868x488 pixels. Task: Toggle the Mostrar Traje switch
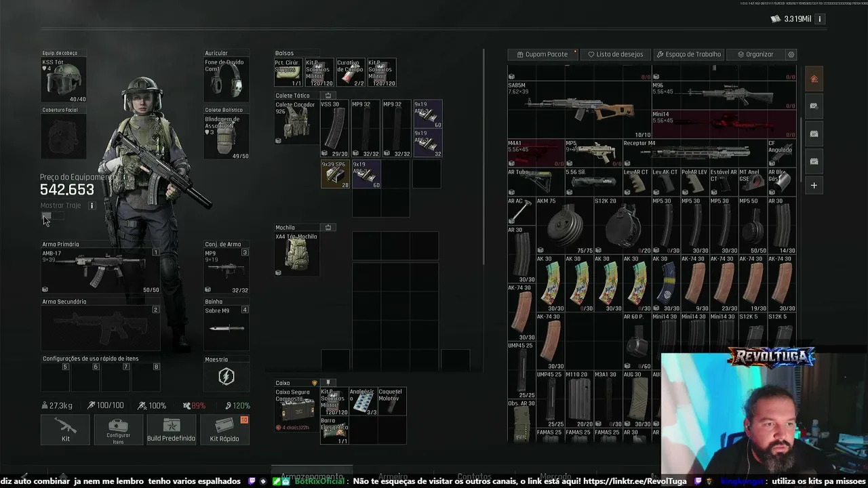point(53,216)
